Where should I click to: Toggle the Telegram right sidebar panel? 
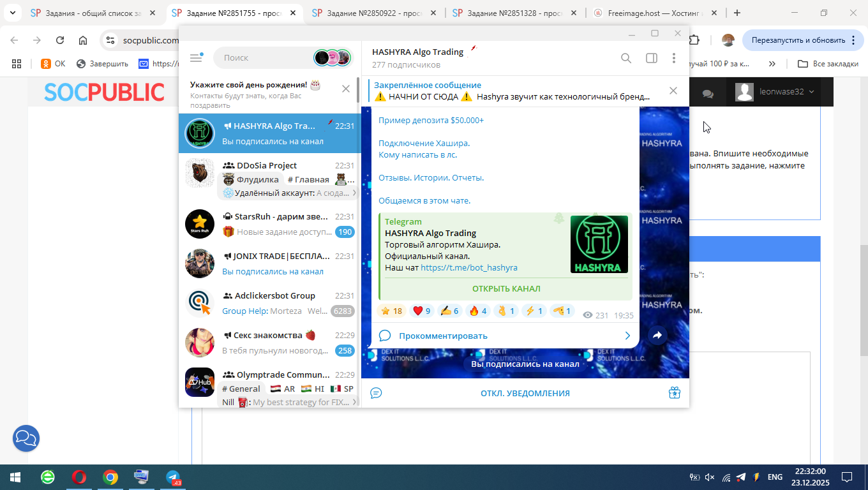(652, 58)
